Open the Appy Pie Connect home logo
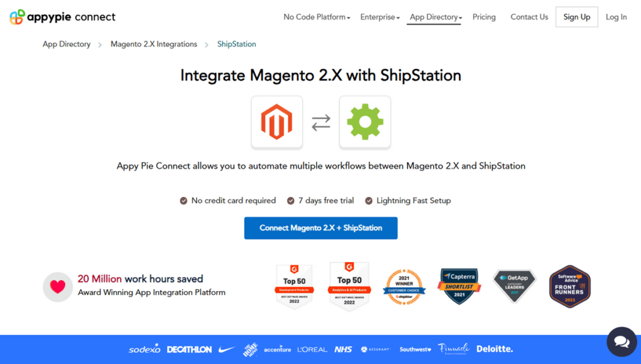Viewport: 641px width, 364px height. [62, 17]
